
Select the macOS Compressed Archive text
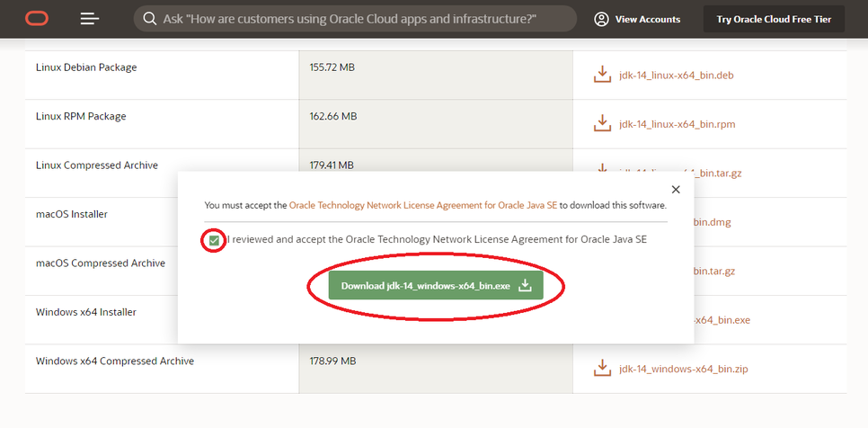(101, 263)
